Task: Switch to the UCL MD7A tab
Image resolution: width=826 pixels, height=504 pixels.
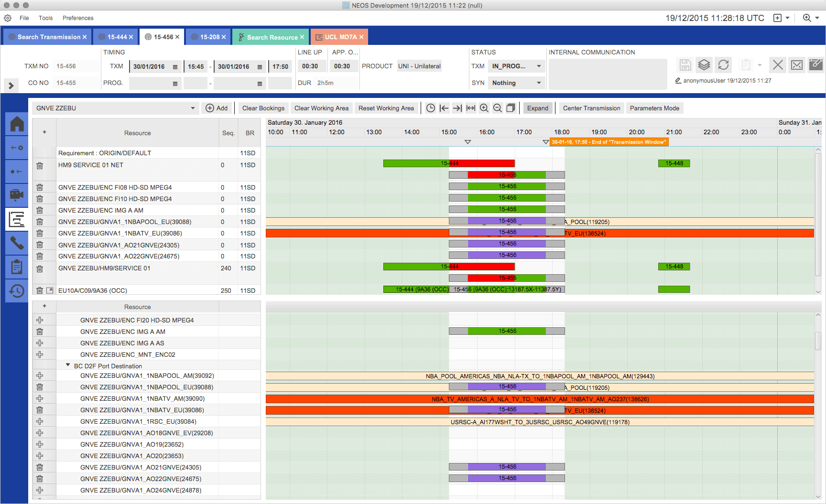Action: 340,37
